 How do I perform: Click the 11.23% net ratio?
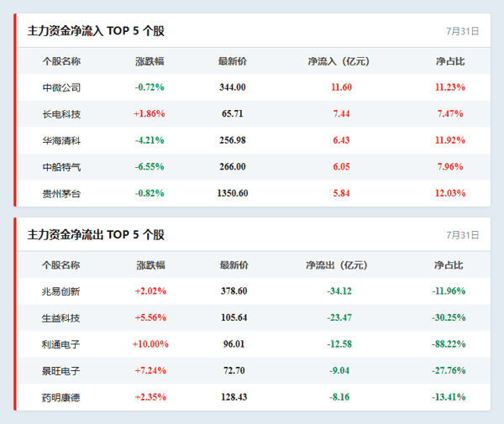(450, 87)
